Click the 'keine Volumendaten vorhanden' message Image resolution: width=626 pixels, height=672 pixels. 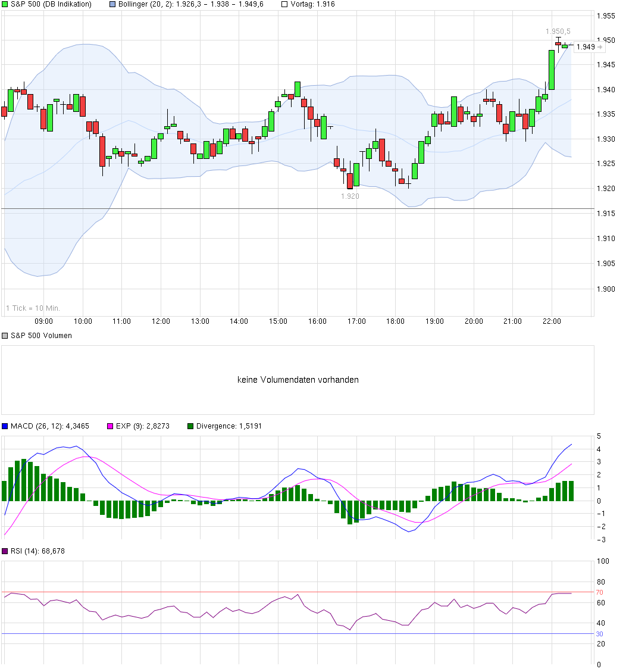point(298,380)
